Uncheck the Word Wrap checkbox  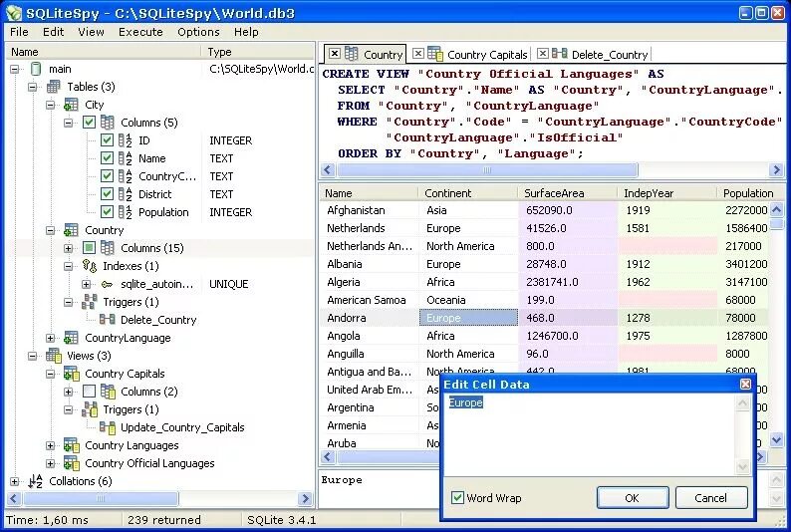click(x=457, y=498)
